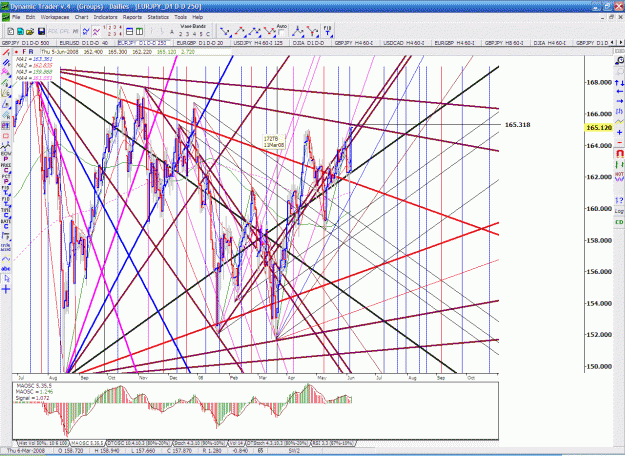Open the Reports menu

point(132,17)
